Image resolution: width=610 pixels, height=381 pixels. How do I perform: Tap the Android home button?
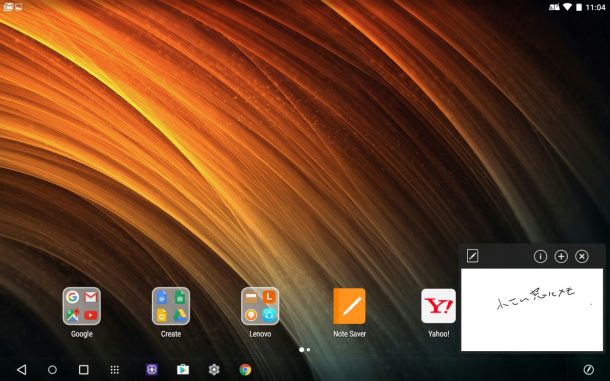(x=52, y=370)
